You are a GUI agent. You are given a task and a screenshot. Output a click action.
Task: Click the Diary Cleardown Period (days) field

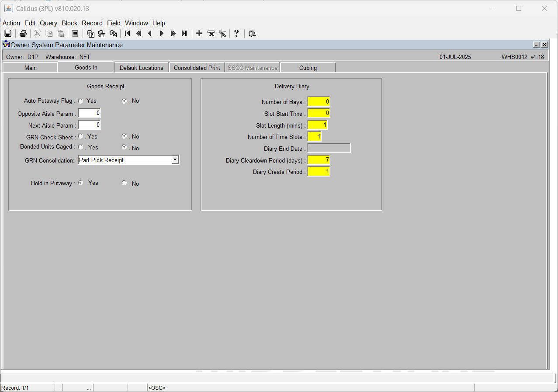(x=319, y=160)
